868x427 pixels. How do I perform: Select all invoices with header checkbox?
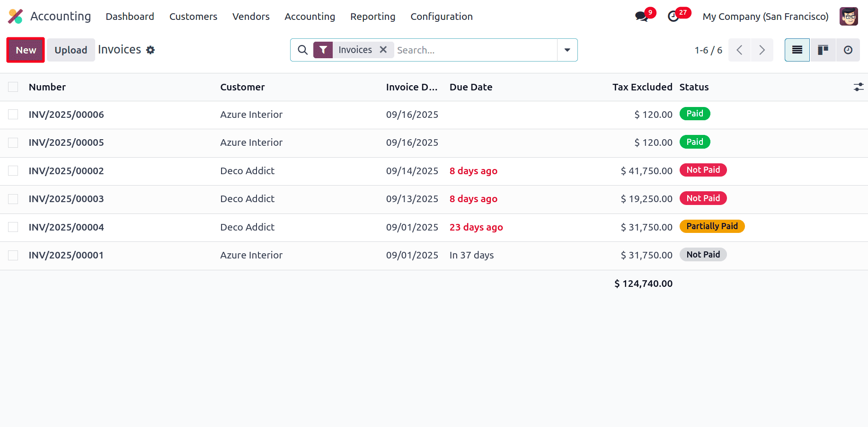[13, 87]
